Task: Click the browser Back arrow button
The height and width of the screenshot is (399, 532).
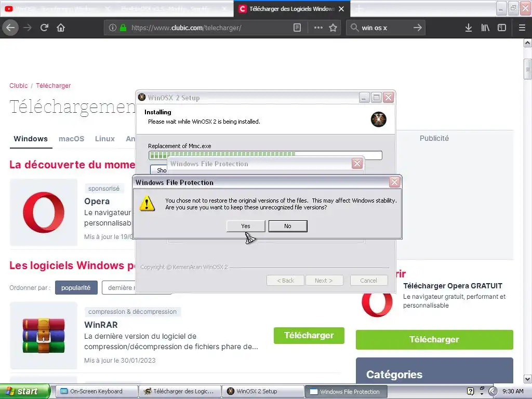Action: [10, 28]
